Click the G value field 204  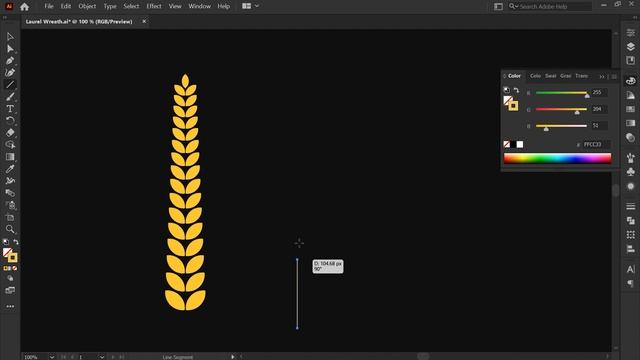point(599,109)
